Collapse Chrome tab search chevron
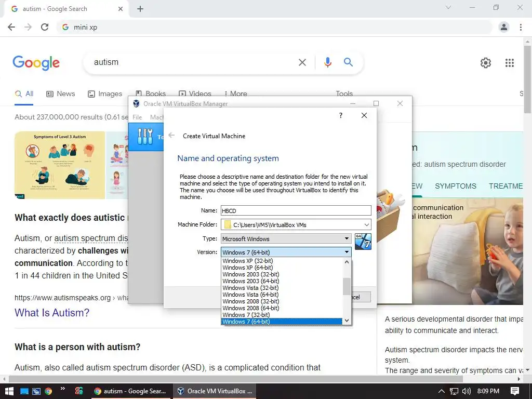The height and width of the screenshot is (399, 532). [x=448, y=7]
